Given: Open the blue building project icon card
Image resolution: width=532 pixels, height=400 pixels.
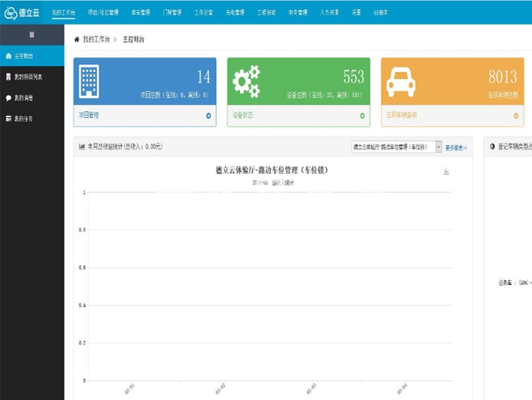Looking at the screenshot, I should (89, 81).
